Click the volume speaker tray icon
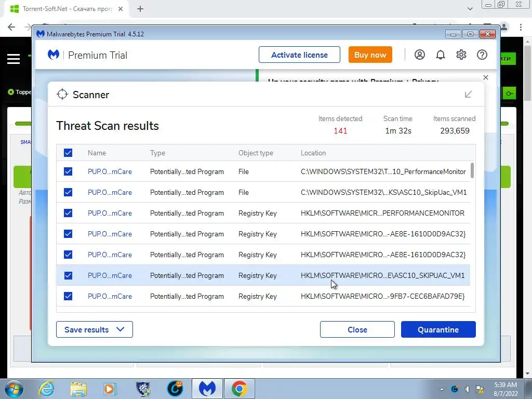This screenshot has height=399, width=532. point(467,389)
